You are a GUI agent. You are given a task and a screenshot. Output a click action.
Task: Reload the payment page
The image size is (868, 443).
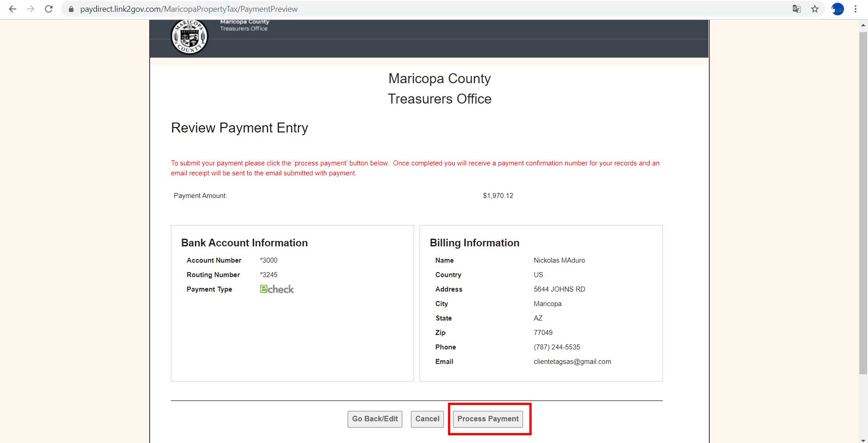click(x=48, y=9)
